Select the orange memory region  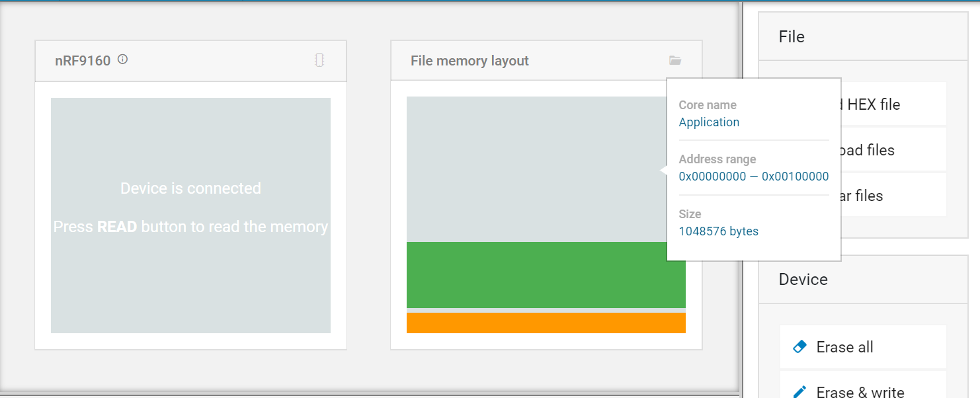click(x=546, y=323)
